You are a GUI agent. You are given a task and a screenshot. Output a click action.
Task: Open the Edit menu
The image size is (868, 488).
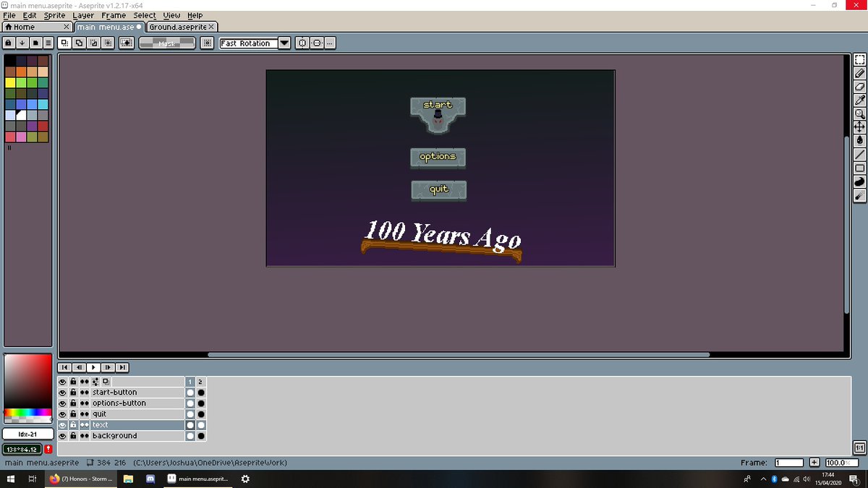click(x=30, y=15)
